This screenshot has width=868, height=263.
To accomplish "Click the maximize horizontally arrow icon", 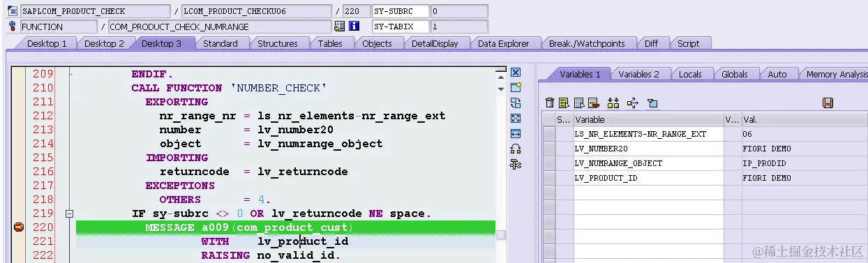I will [x=516, y=133].
